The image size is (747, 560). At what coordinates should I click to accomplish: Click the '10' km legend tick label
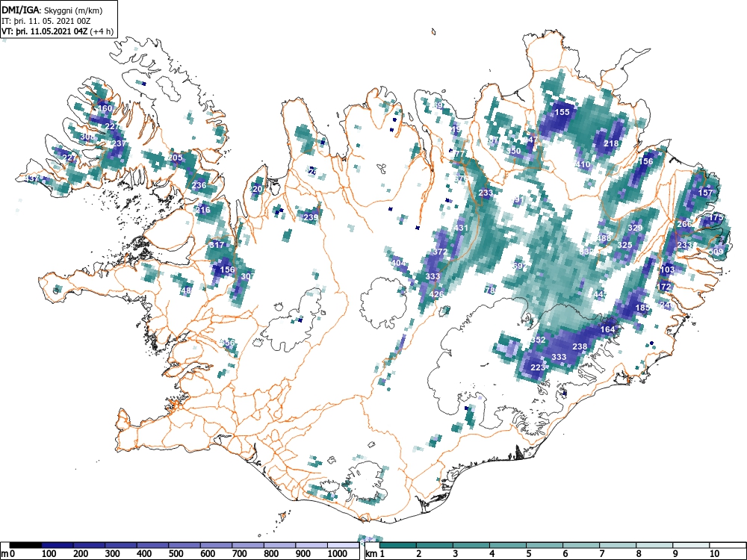714,554
